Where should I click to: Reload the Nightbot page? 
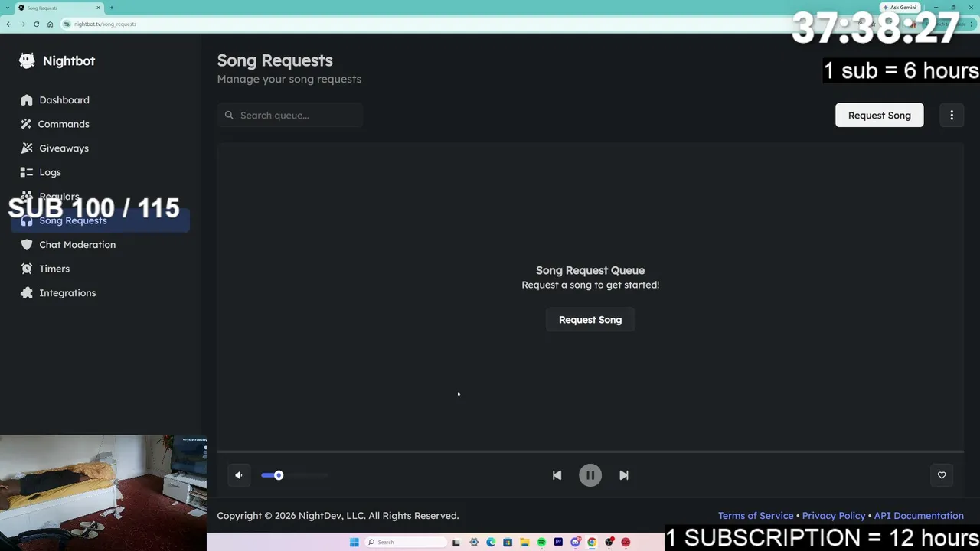pos(36,24)
